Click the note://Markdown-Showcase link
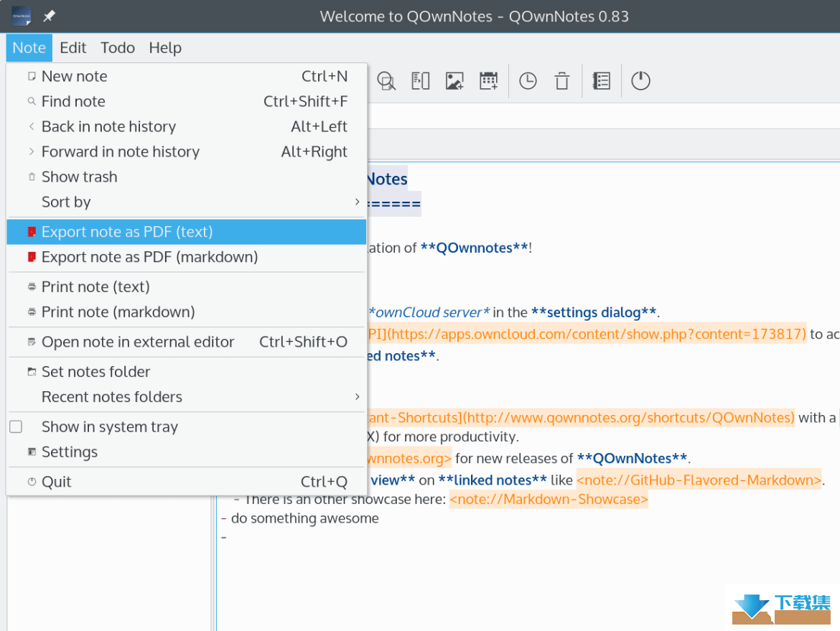This screenshot has width=840, height=631. click(x=549, y=499)
